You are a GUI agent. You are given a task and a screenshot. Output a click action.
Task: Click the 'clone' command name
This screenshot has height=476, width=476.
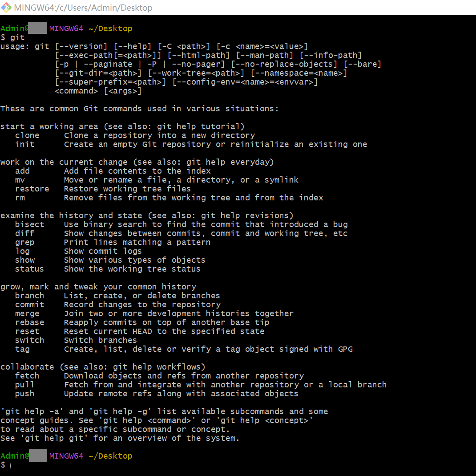(x=27, y=135)
